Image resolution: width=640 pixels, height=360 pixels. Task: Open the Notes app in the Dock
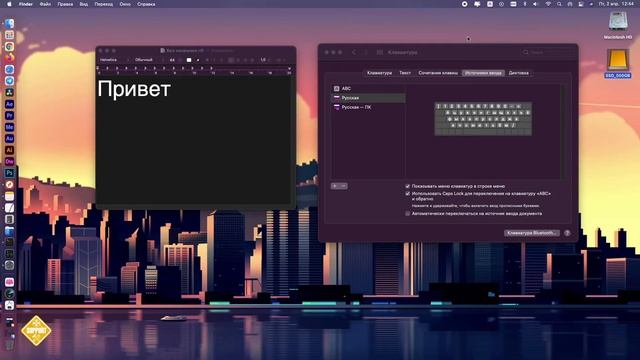(x=9, y=196)
